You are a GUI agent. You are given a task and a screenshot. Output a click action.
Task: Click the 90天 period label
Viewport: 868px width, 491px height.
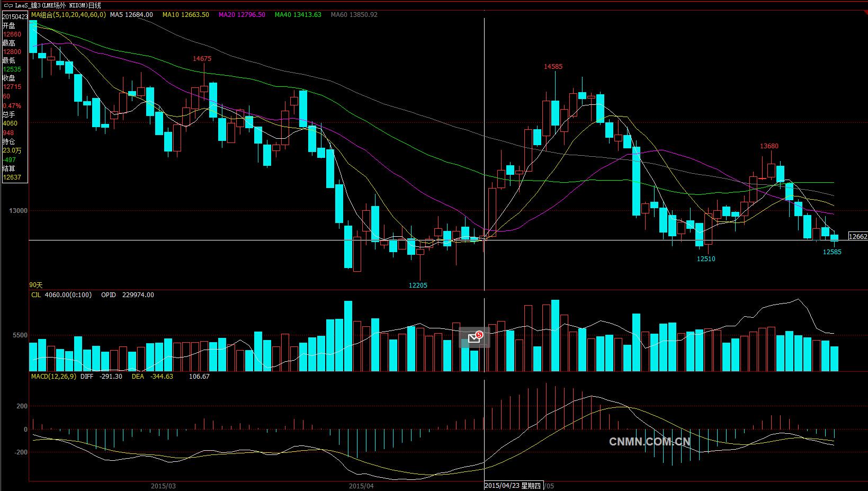pos(36,285)
